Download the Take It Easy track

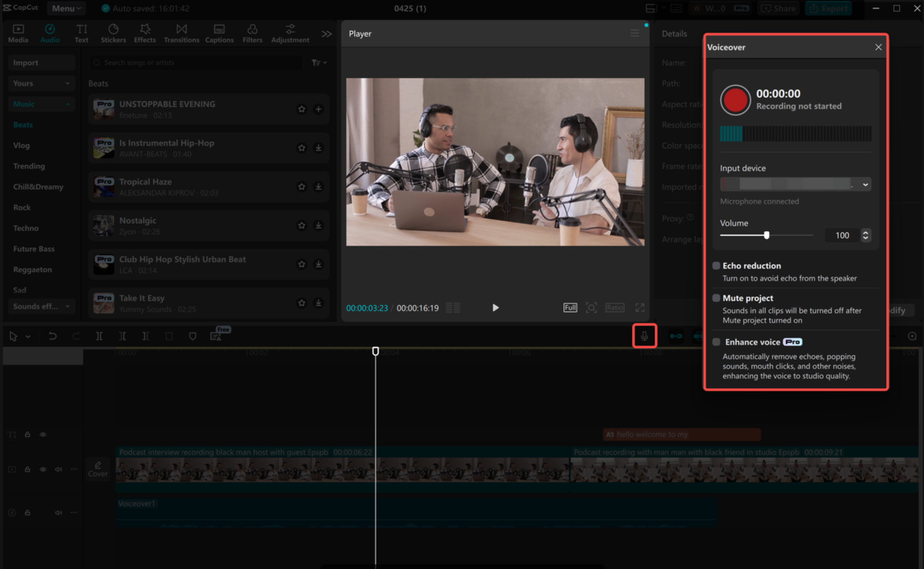tap(318, 303)
